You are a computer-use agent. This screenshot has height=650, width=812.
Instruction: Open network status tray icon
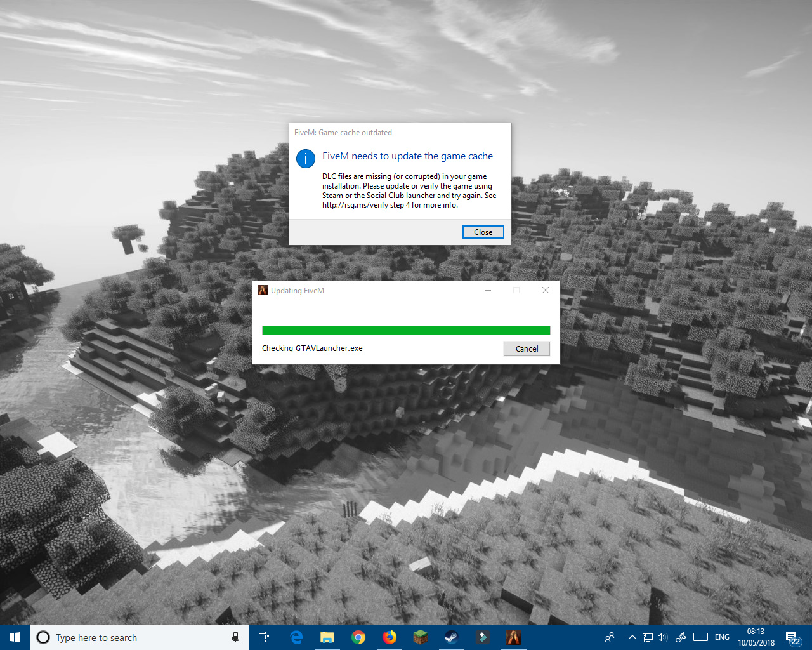pos(648,637)
